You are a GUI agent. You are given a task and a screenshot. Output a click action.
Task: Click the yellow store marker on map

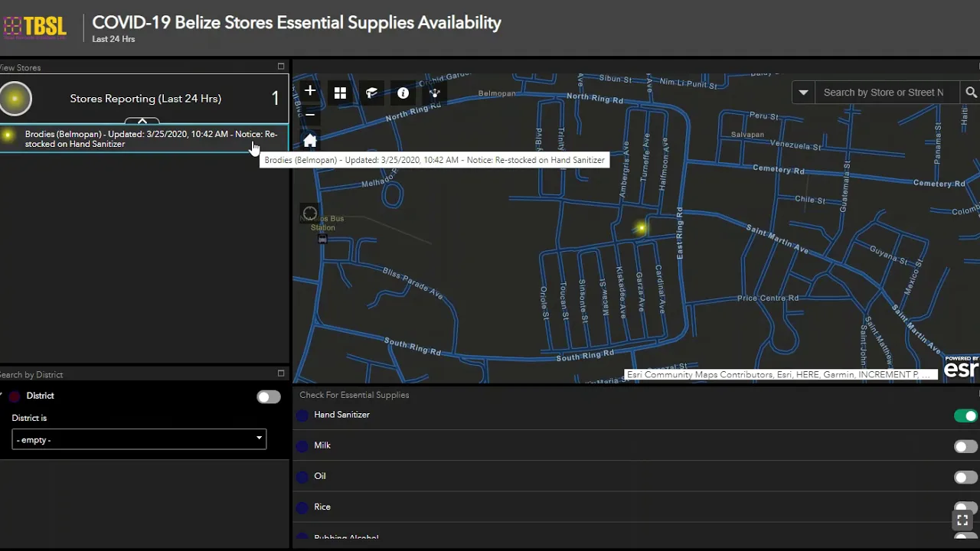pyautogui.click(x=642, y=227)
